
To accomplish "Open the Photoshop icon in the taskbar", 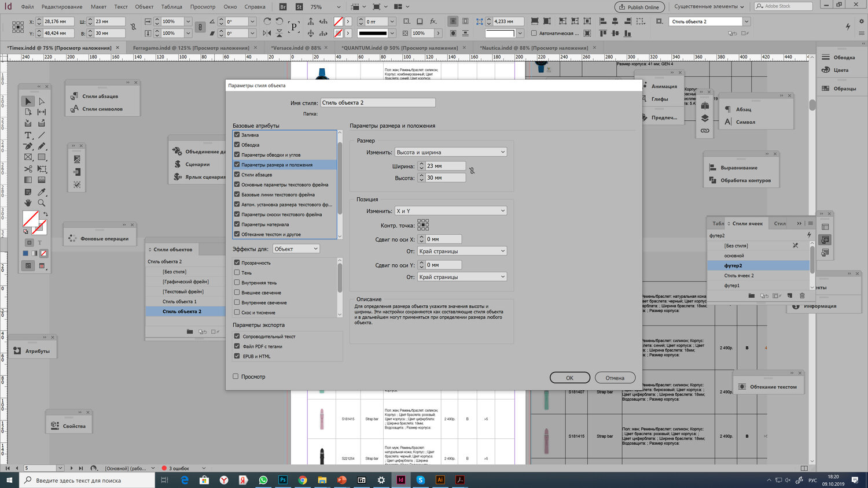I will click(283, 480).
